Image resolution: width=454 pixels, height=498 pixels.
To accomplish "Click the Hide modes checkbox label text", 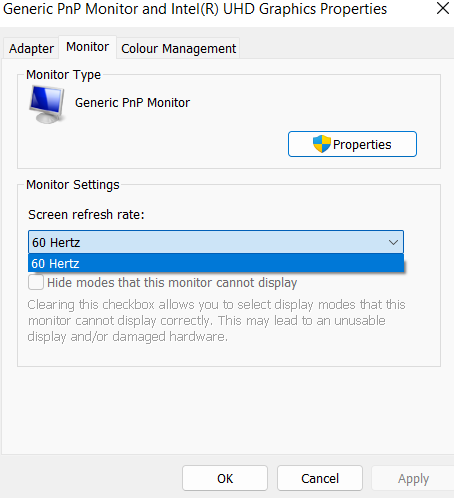I will click(x=172, y=283).
